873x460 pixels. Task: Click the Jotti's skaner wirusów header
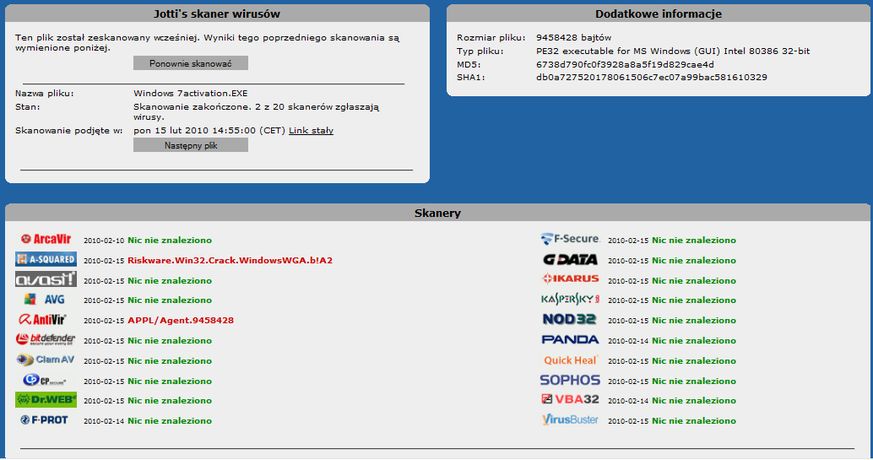point(217,14)
